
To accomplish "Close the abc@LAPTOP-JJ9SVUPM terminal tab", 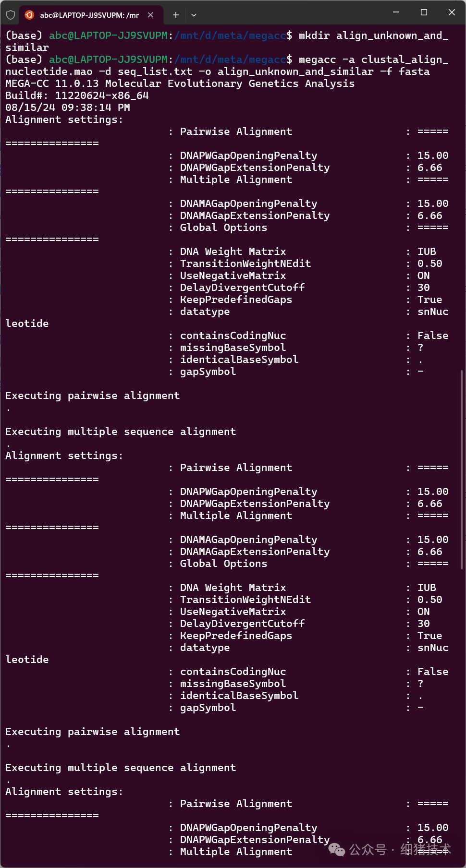I will pos(151,15).
